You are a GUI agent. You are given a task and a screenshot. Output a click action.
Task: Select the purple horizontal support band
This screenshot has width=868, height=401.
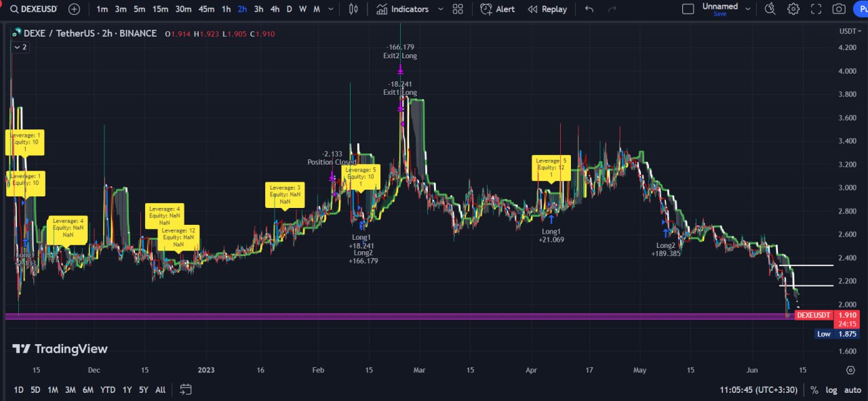(400, 316)
